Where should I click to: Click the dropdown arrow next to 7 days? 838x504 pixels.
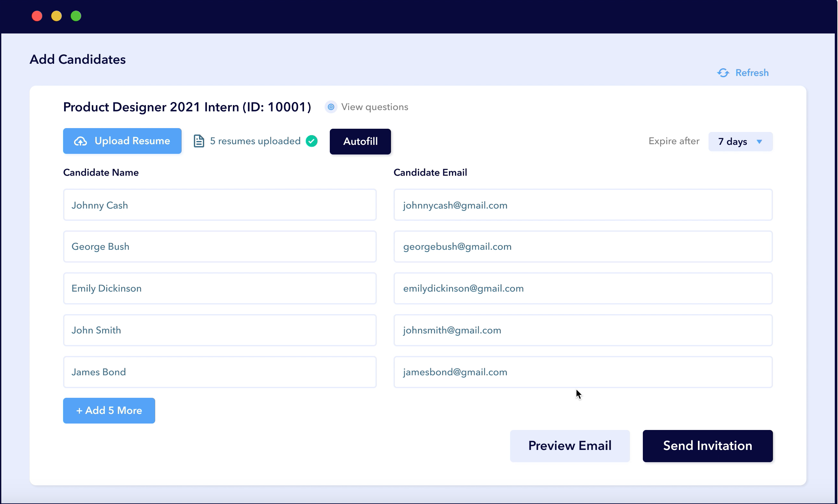[x=759, y=142]
